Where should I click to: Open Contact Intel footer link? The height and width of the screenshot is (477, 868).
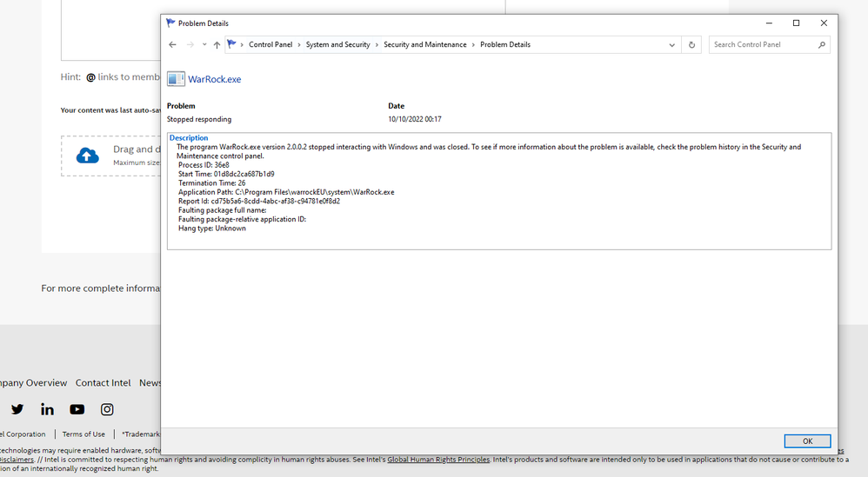pyautogui.click(x=103, y=382)
